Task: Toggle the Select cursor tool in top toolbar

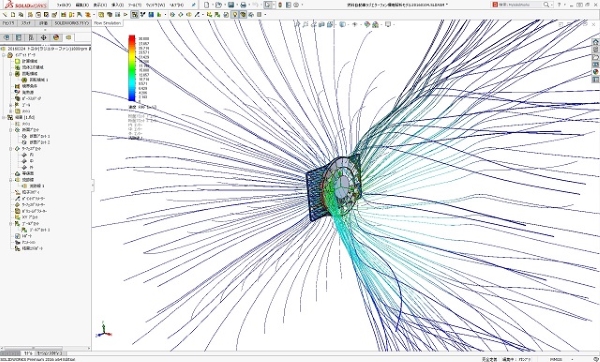Action: click(268, 5)
